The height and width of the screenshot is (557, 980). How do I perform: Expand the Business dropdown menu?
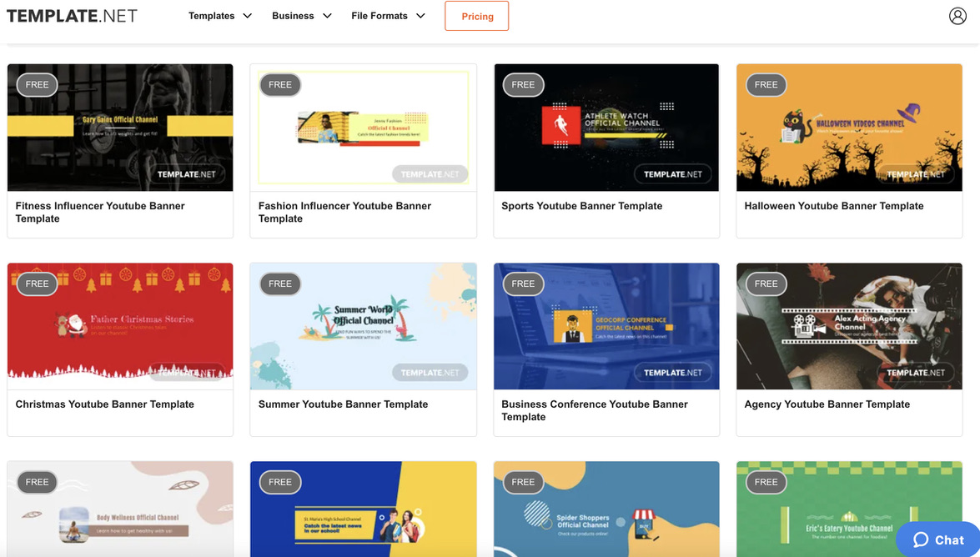[301, 16]
